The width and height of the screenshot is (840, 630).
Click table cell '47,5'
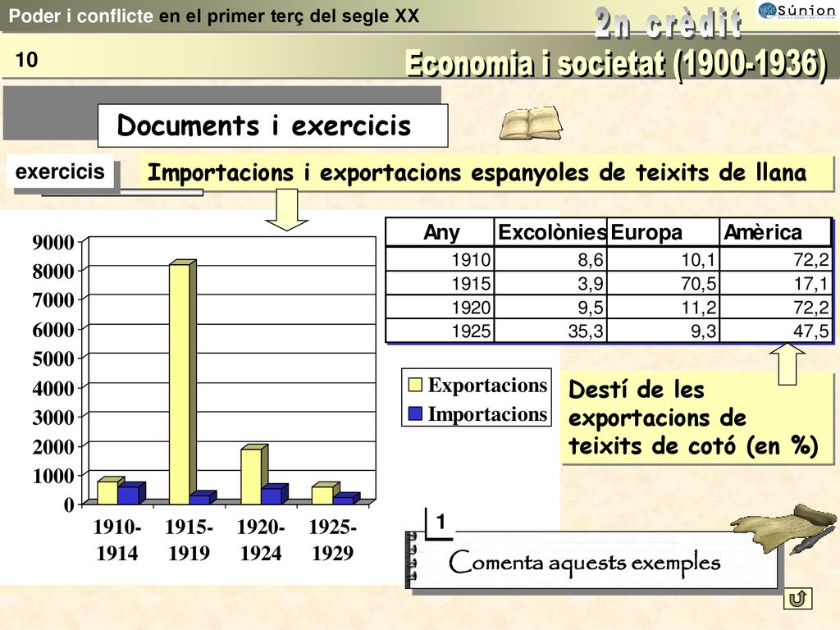click(x=775, y=331)
